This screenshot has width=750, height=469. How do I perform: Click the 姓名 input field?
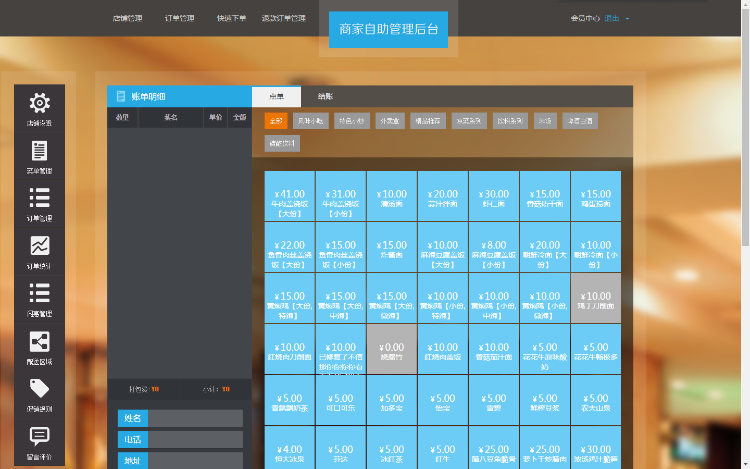point(195,418)
